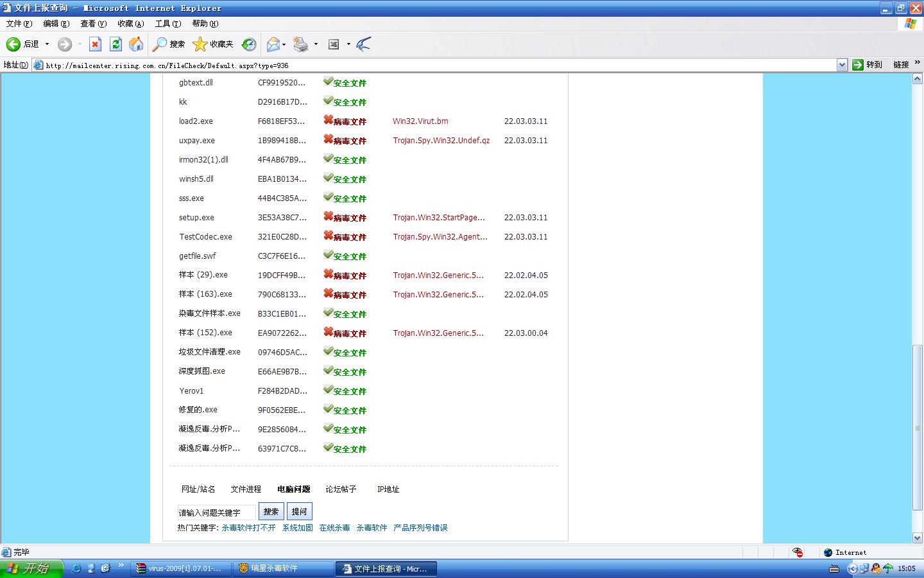The height and width of the screenshot is (578, 924).
Task: Switch to the 文件进程 tab
Action: pyautogui.click(x=246, y=489)
